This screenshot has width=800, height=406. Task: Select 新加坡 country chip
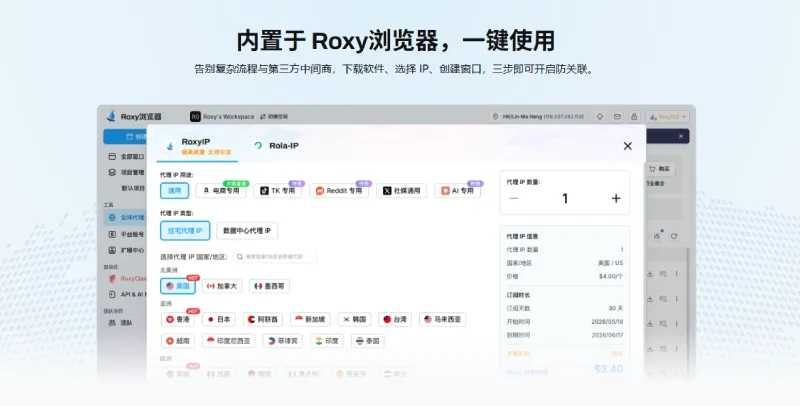[310, 319]
